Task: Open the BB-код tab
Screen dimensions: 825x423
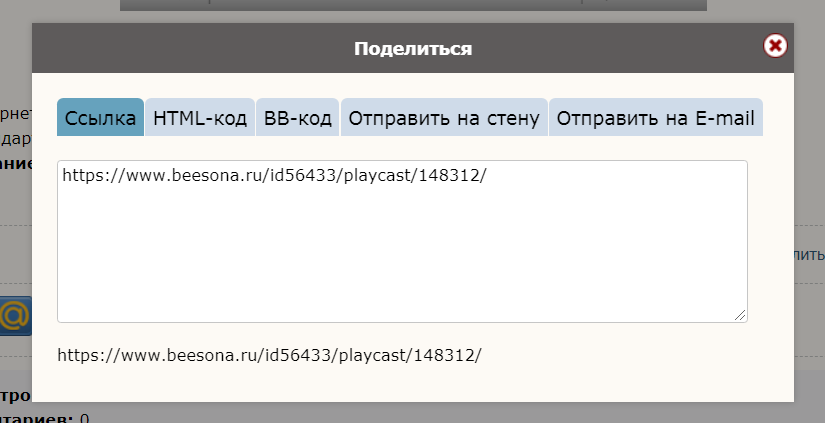Action: tap(298, 118)
